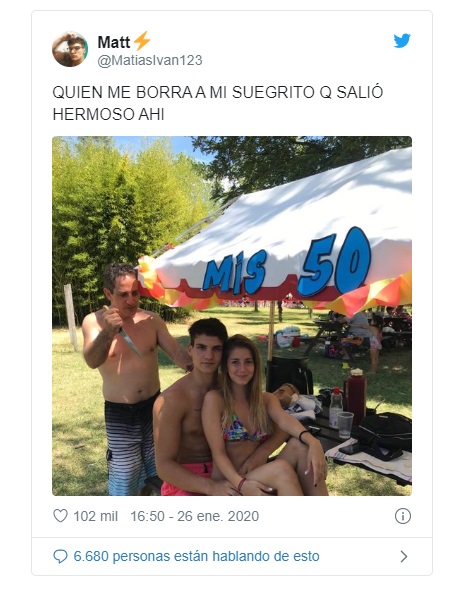Click the 102 mil likes count
Screen dimensions: 469x589
pyautogui.click(x=95, y=516)
